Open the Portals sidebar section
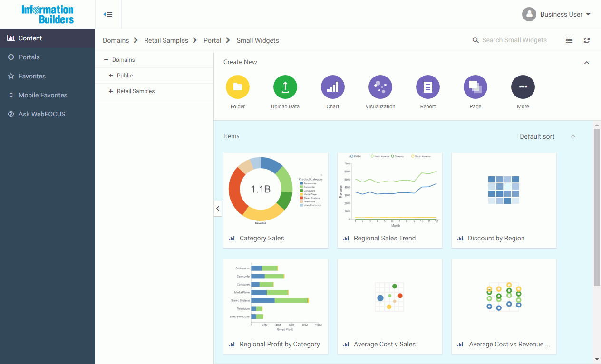This screenshot has width=601, height=364. tap(48, 57)
